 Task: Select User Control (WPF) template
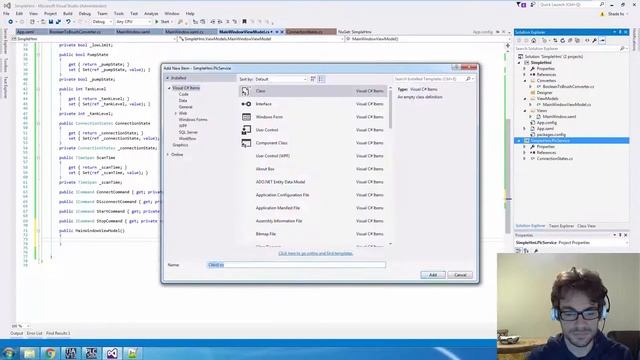(x=313, y=156)
